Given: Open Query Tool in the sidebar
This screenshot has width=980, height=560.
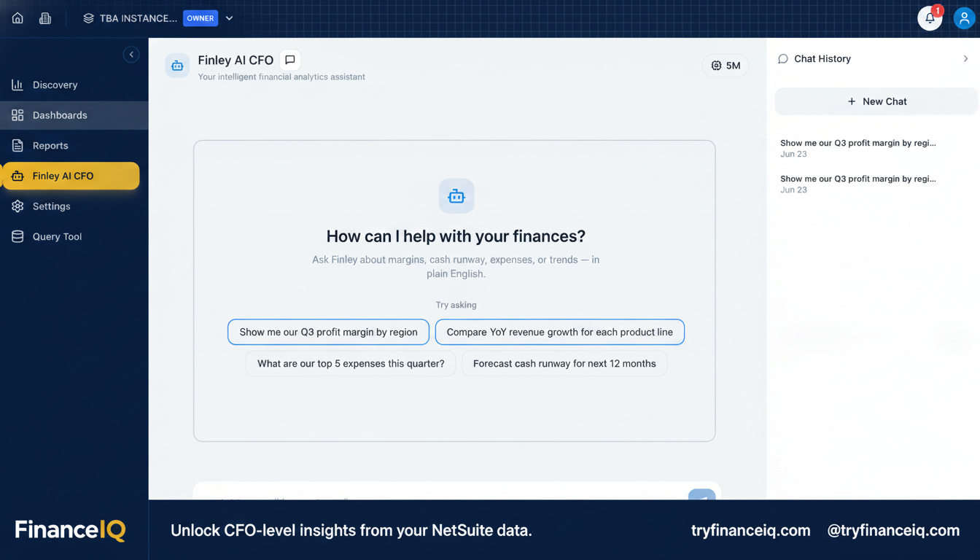Looking at the screenshot, I should [x=74, y=237].
